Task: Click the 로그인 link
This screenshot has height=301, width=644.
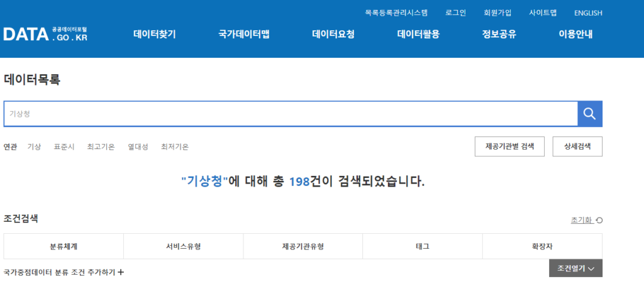Action: tap(455, 13)
